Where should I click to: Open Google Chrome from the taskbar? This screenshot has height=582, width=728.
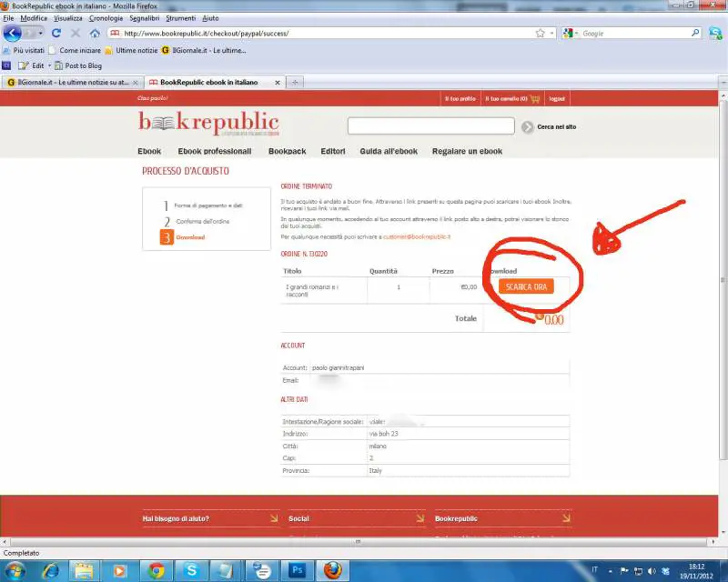point(156,570)
